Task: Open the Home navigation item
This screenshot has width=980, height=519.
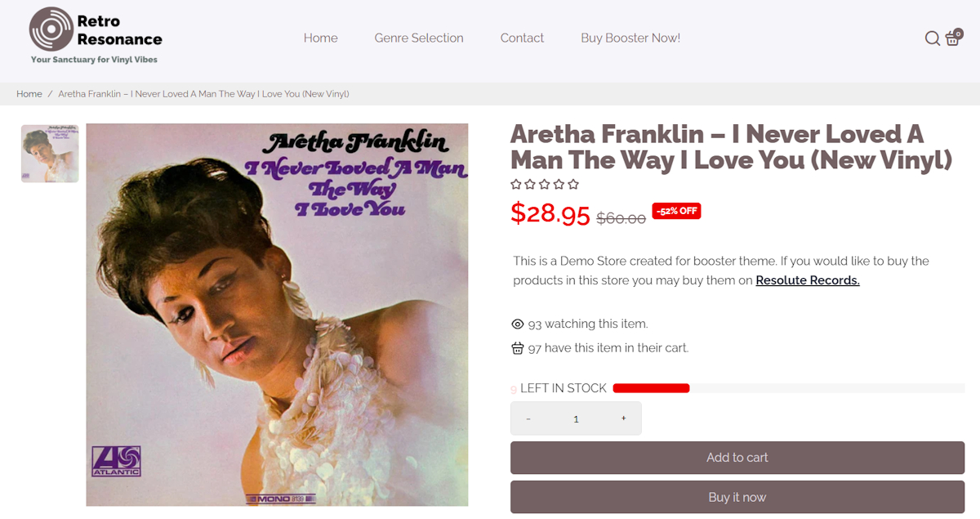Action: click(320, 38)
